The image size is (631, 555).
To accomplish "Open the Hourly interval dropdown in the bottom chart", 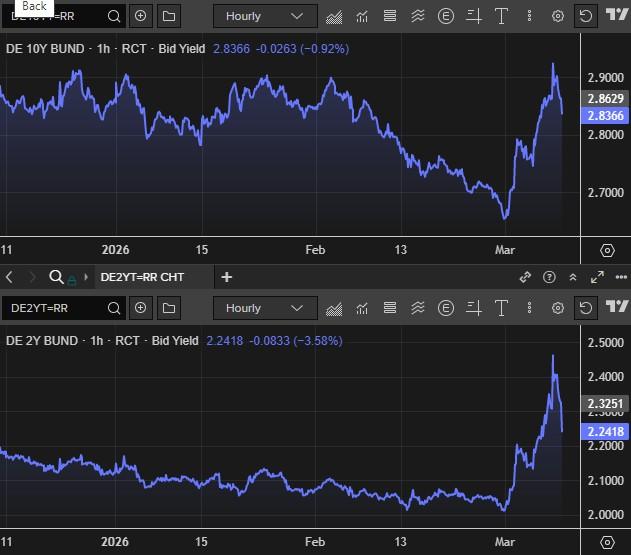I will point(264,308).
